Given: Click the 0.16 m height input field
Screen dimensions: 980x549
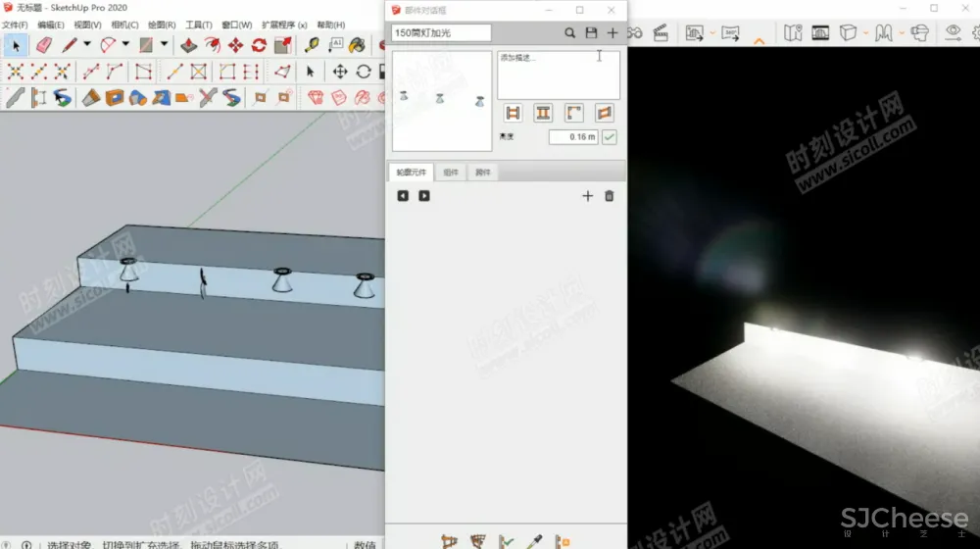Looking at the screenshot, I should pos(572,137).
